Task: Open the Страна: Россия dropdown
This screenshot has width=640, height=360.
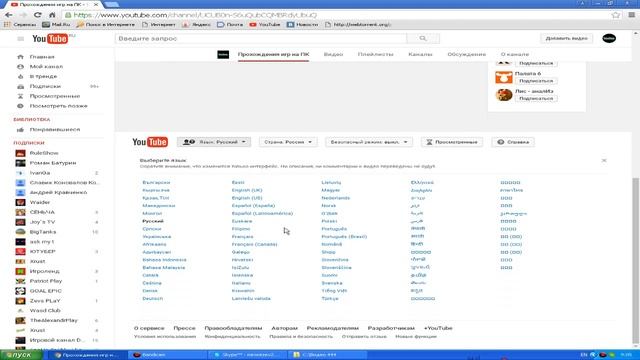Action: coord(288,142)
